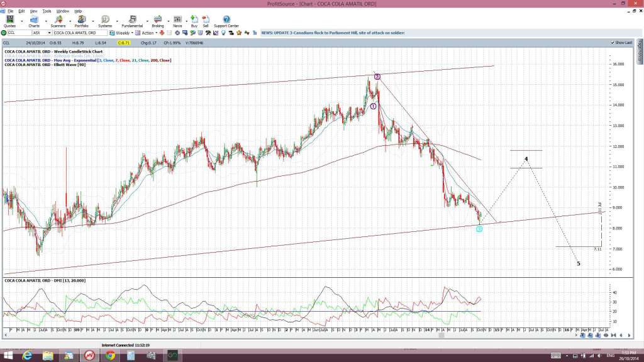Click the light bulb icon in chart toolbar

tap(223, 33)
